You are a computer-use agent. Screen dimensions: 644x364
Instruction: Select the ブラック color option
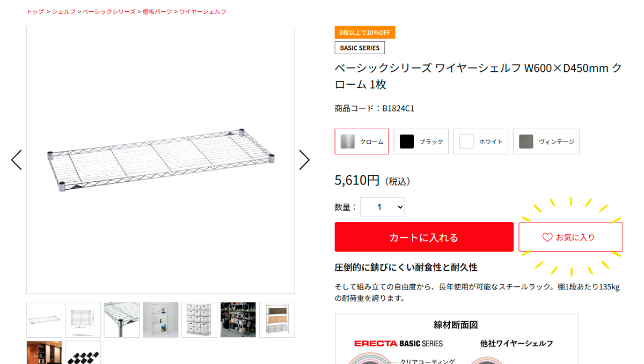point(421,141)
